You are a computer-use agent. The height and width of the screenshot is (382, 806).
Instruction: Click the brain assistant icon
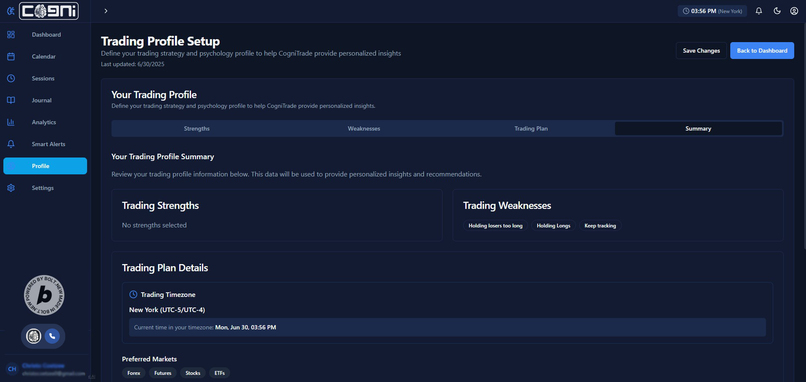34,336
